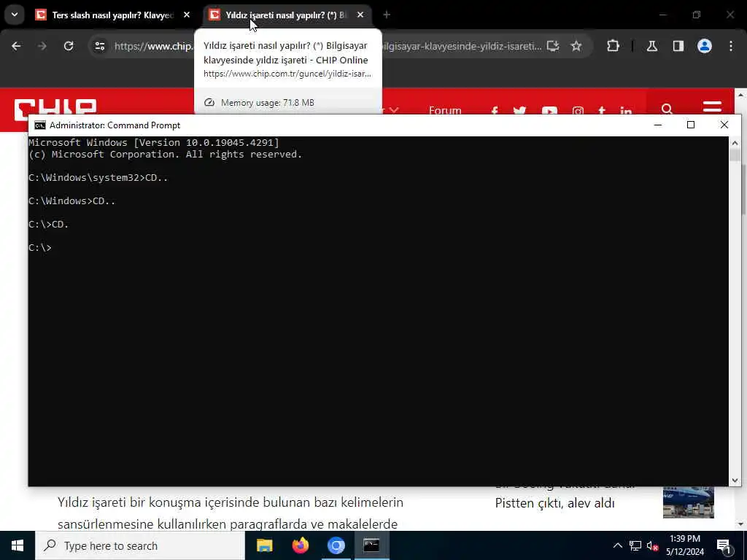
Task: Open Chrome Labs flask icon
Action: coord(651,46)
